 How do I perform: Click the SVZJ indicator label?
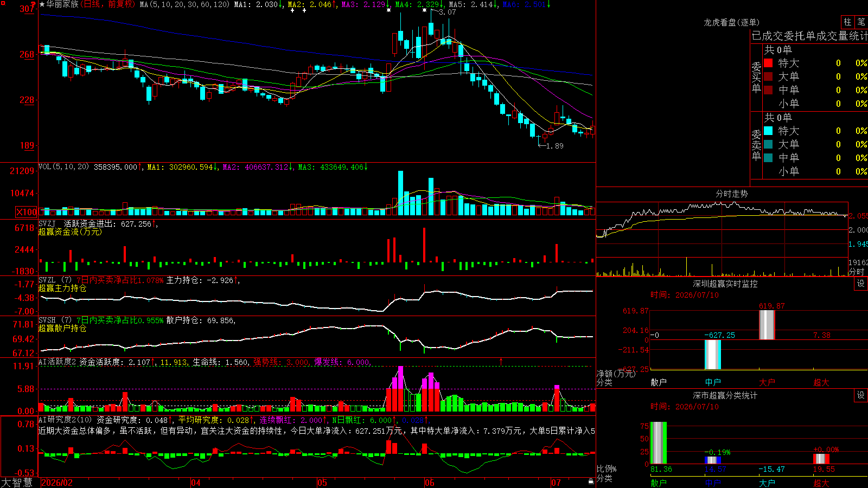47,224
